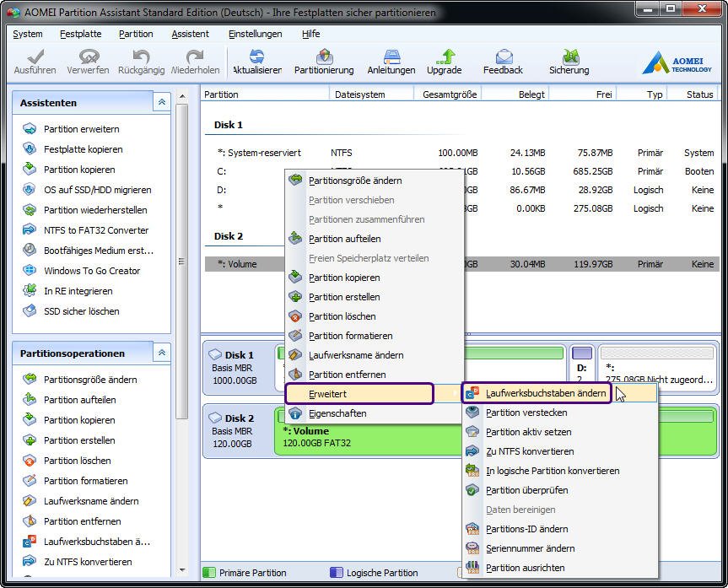The image size is (728, 588).
Task: Click Laufwerksname ändern in the left sidebar
Action: tap(91, 501)
